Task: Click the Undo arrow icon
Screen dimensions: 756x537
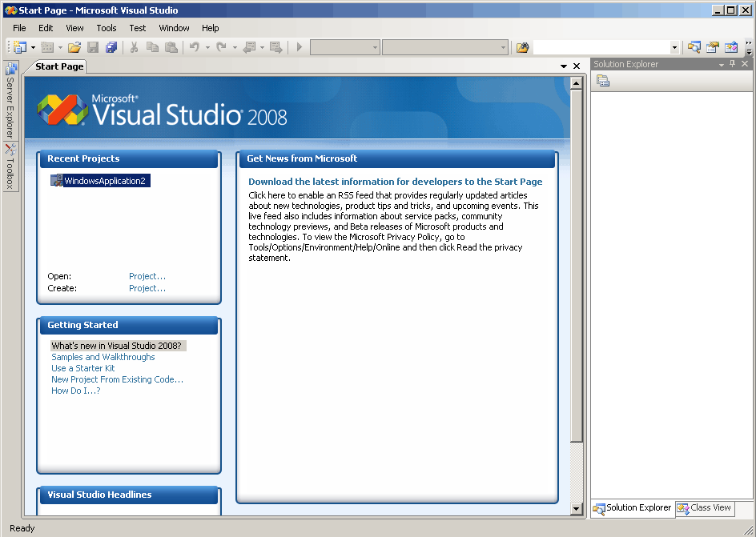Action: (x=195, y=47)
